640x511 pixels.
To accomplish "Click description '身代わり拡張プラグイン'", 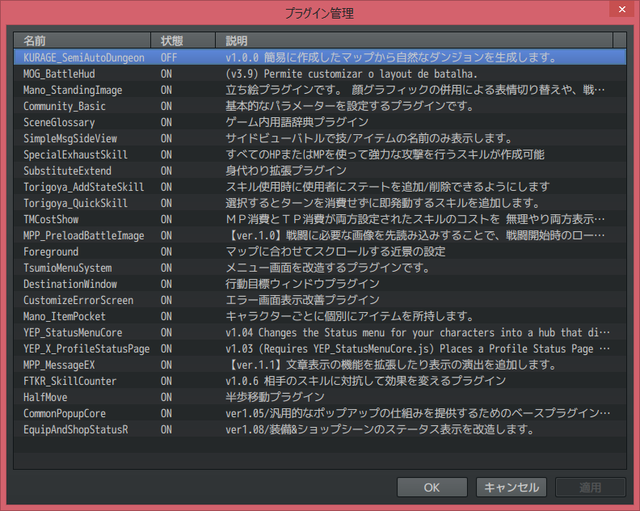I will point(286,171).
